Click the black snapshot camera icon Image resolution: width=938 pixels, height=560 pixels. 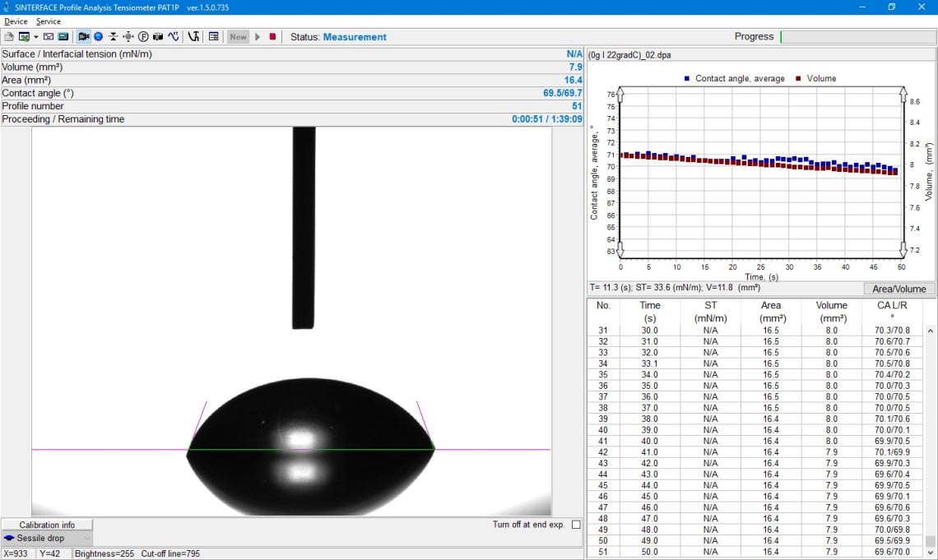tap(158, 36)
